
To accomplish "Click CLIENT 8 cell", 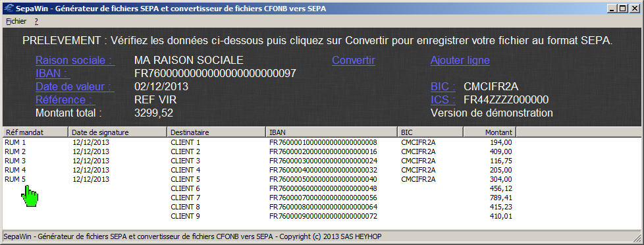I will (185, 207).
